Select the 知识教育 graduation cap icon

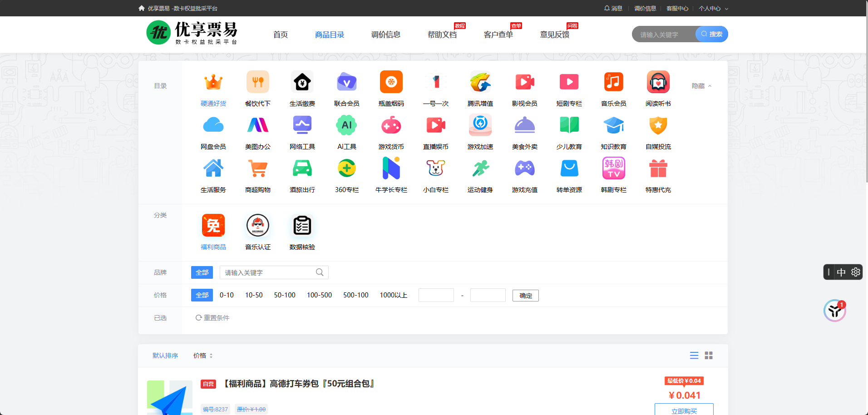point(614,125)
